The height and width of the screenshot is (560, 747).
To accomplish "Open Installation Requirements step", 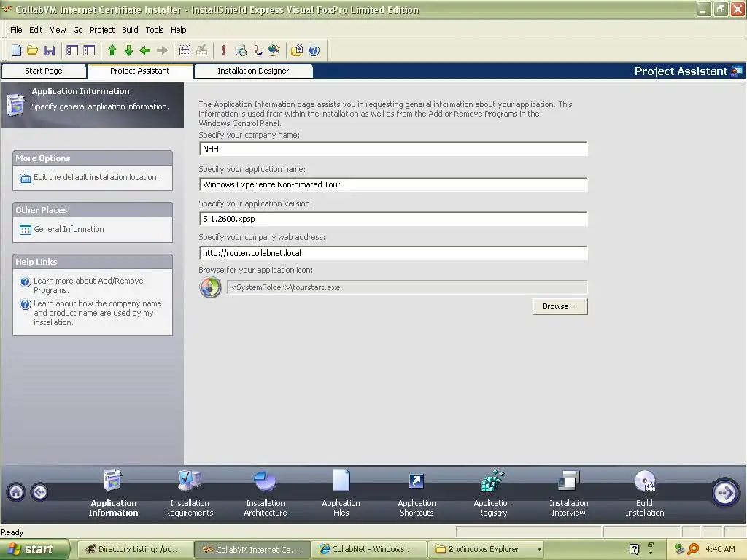I will coord(189,494).
